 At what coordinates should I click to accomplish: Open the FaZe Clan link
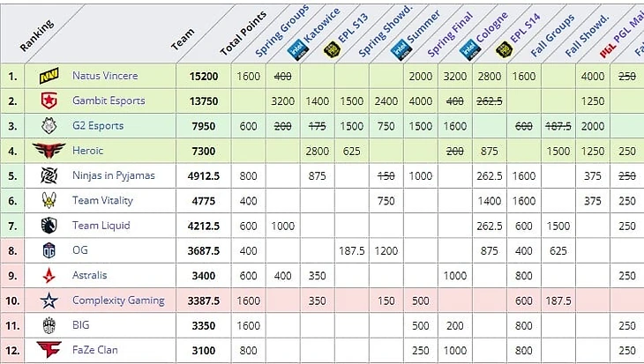point(95,350)
